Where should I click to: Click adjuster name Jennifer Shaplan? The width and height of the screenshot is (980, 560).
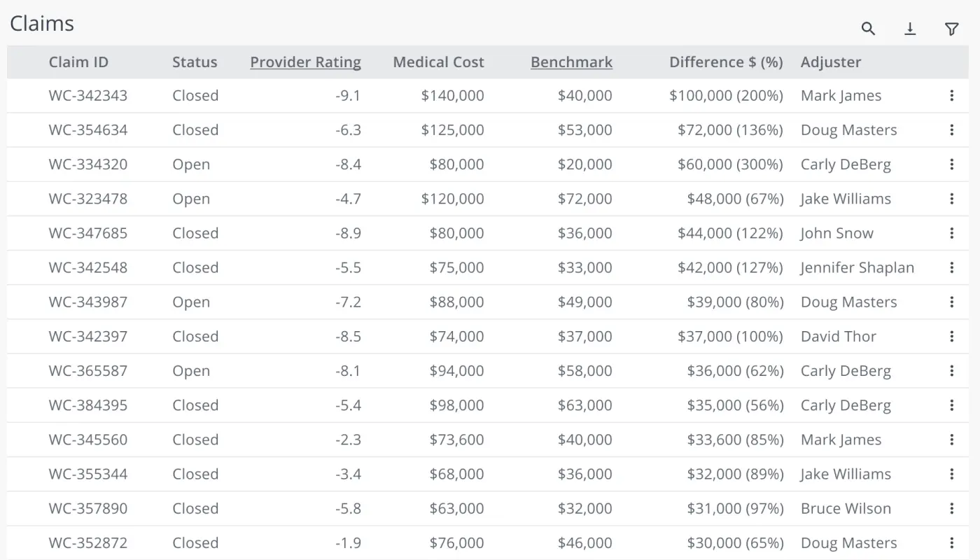pos(857,268)
